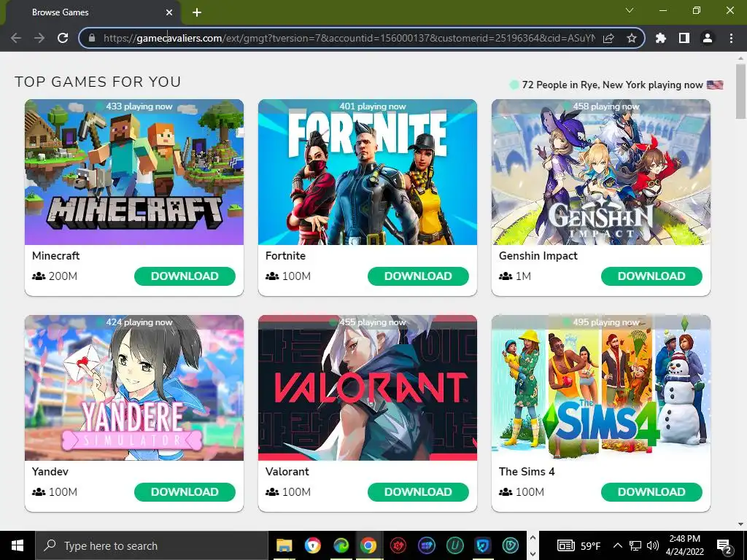Viewport: 747px width, 560px height.
Task: Open File Explorer from the taskbar
Action: pyautogui.click(x=285, y=545)
